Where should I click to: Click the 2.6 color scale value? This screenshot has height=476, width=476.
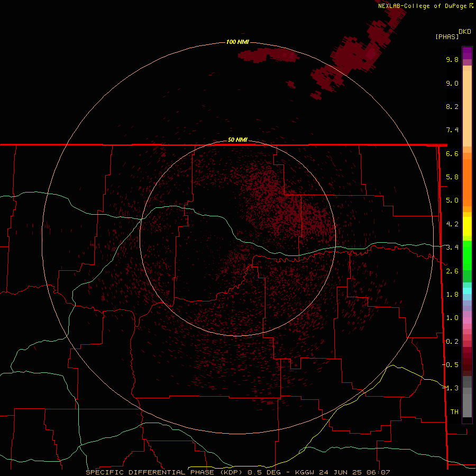452,271
